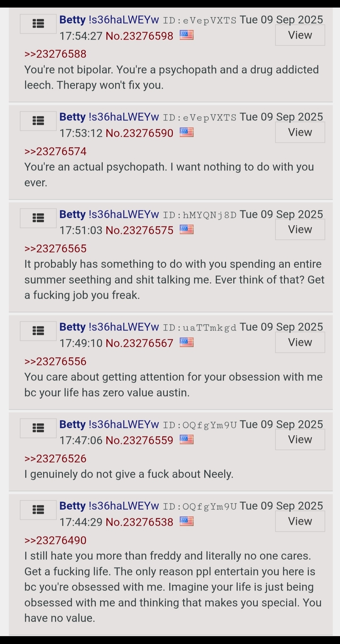
Task: Open post menu icon for No.23276538
Action: tap(38, 510)
